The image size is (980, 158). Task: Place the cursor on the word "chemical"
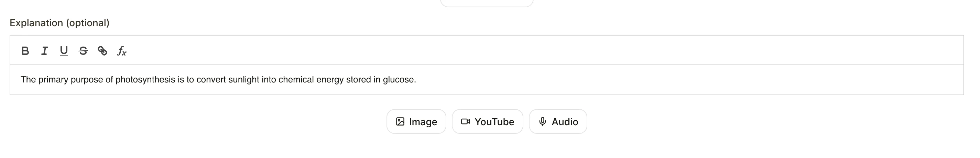pos(296,80)
